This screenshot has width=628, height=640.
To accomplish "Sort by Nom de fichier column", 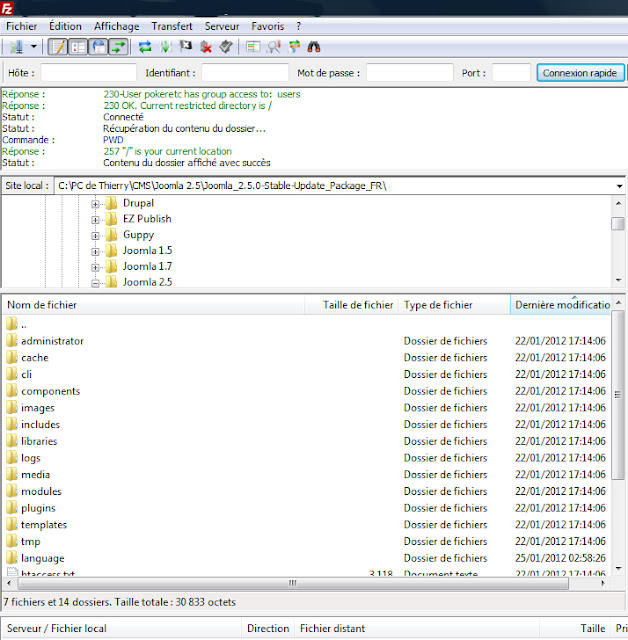I will [x=153, y=305].
